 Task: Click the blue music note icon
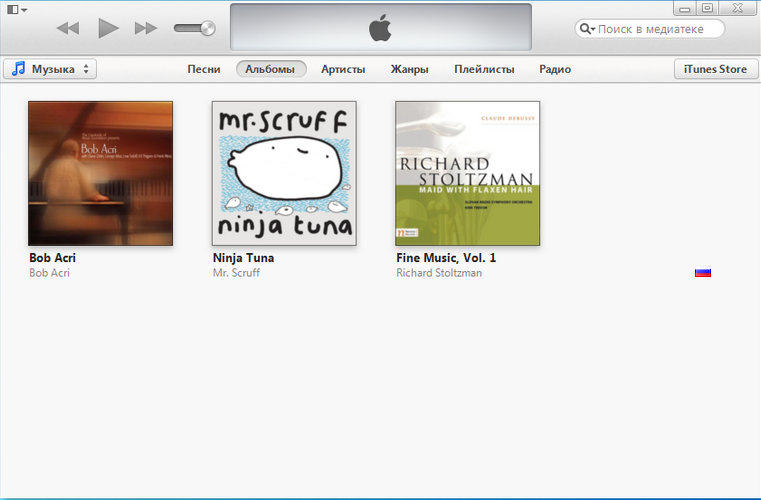(18, 68)
